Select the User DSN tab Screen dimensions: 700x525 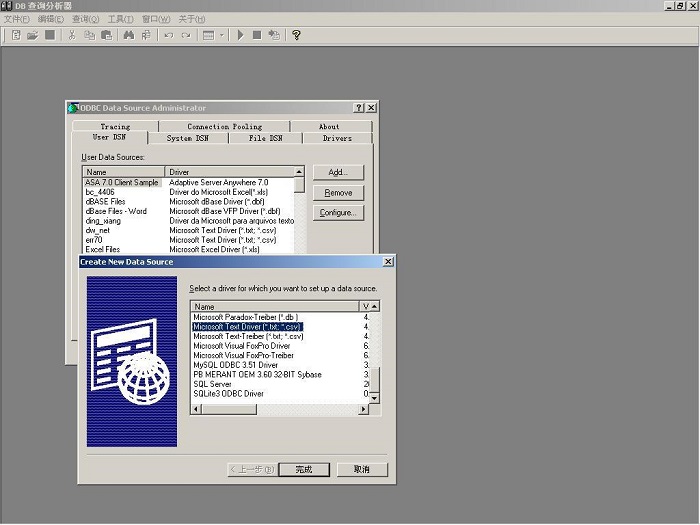pyautogui.click(x=109, y=137)
